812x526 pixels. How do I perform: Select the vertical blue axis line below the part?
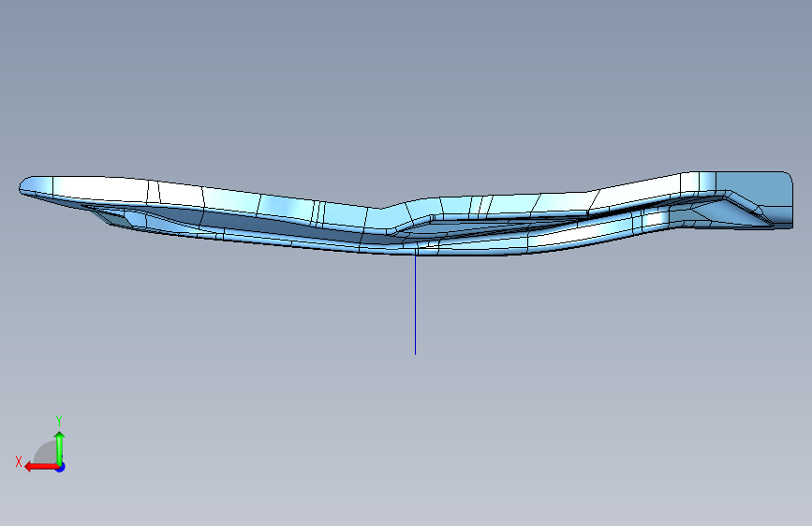pyautogui.click(x=415, y=305)
